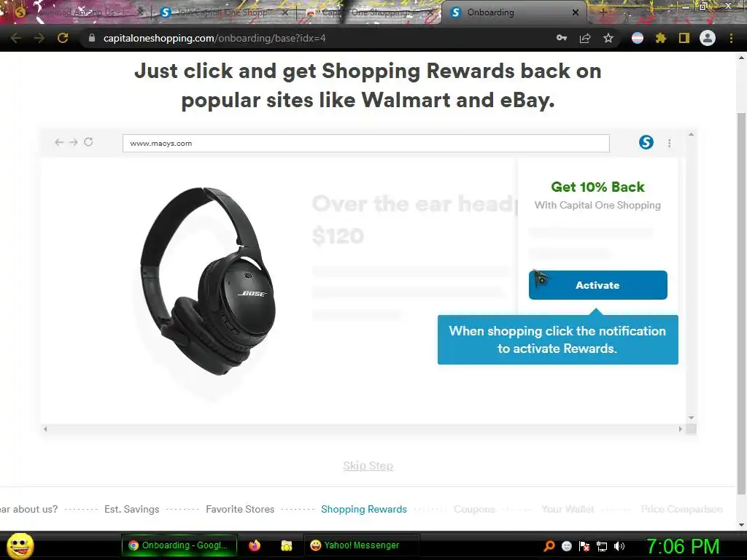Open Yahoo! Messenger from the taskbar

[x=362, y=545]
